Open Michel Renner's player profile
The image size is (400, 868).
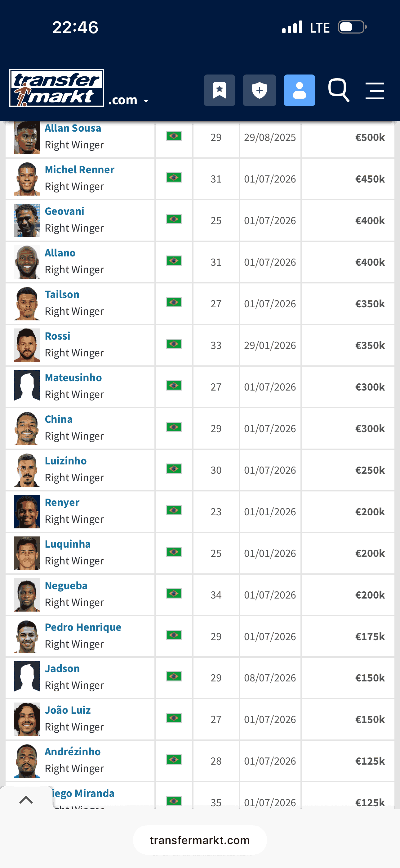(79, 170)
